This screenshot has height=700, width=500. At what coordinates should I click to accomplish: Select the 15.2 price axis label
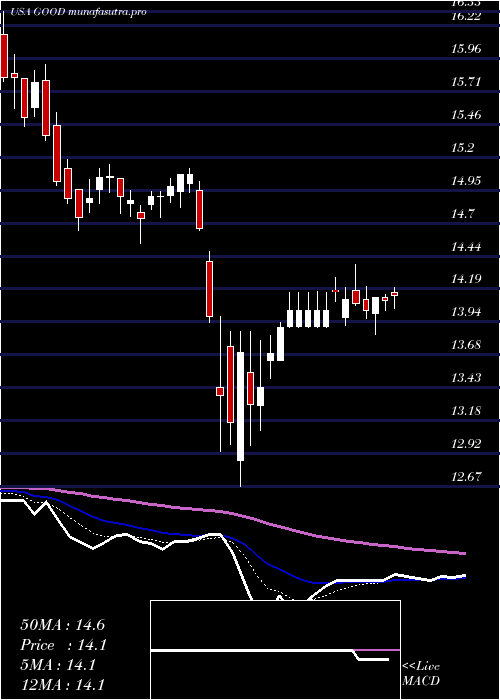[464, 148]
